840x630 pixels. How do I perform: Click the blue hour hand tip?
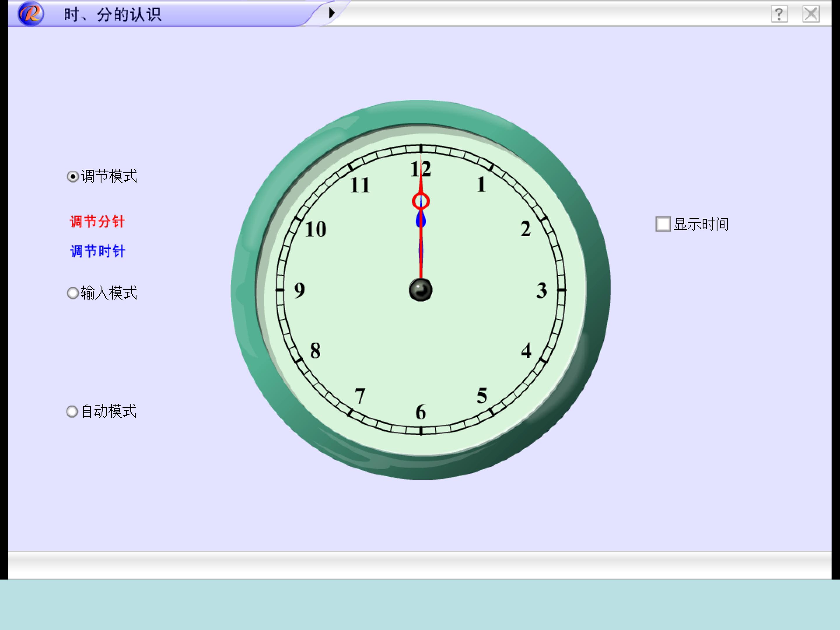[x=421, y=220]
